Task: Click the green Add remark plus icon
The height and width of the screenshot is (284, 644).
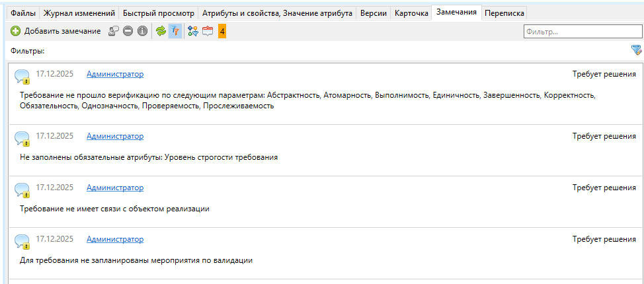Action: (x=15, y=31)
